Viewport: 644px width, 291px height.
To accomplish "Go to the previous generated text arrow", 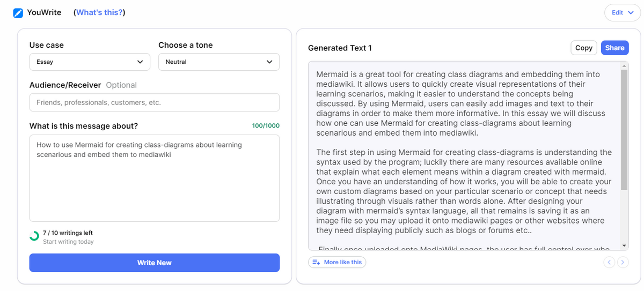I will (609, 262).
